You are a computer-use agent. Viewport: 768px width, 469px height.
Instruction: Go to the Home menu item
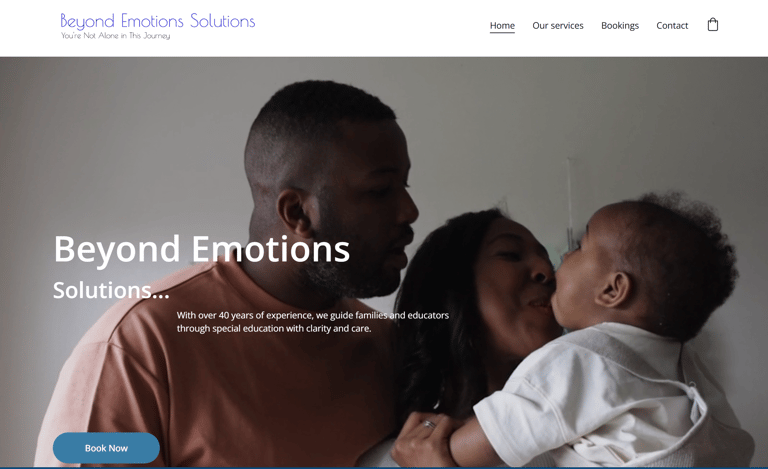tap(502, 25)
